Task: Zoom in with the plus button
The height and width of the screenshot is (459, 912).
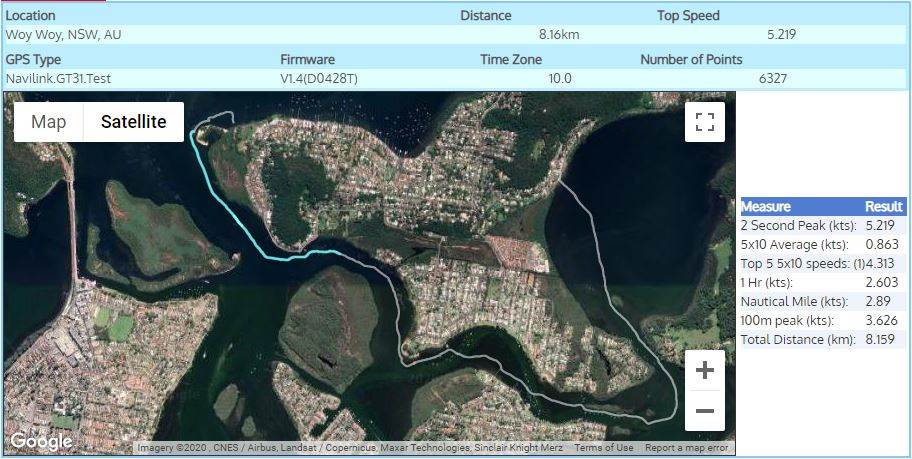Action: click(705, 370)
